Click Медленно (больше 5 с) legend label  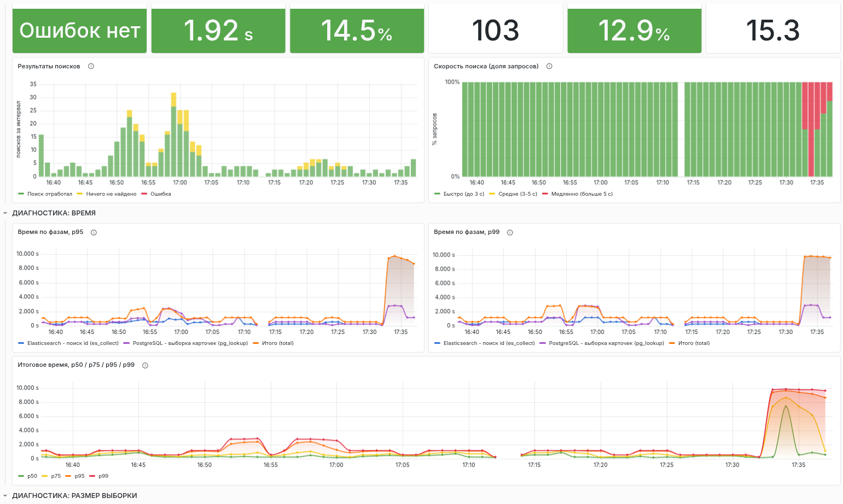pos(582,194)
